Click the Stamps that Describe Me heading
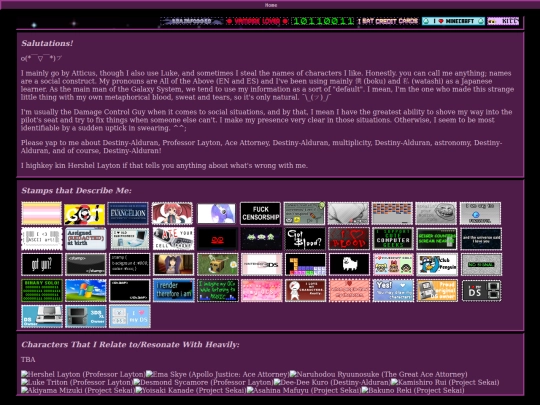540x405 pixels. [x=76, y=191]
